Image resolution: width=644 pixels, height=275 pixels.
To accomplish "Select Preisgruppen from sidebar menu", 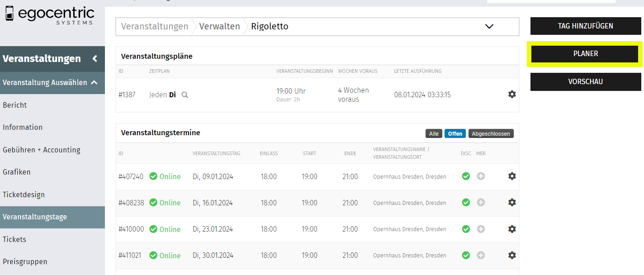I will (25, 261).
